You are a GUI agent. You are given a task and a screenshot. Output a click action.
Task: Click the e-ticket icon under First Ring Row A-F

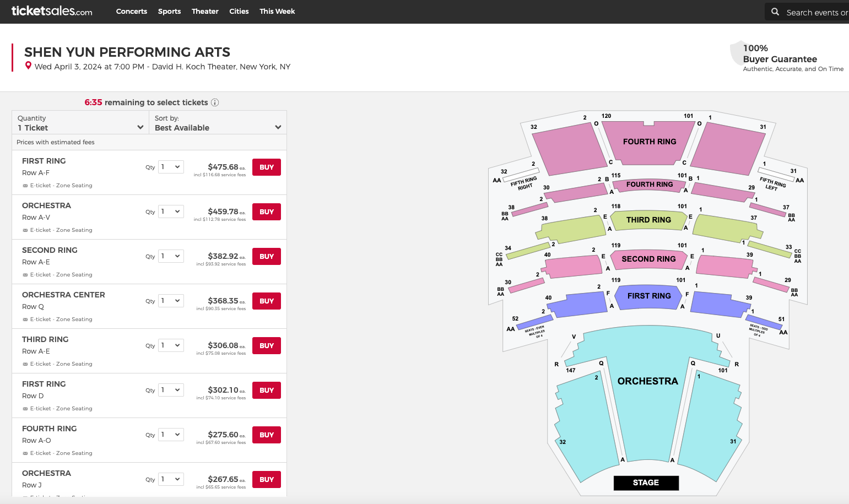(x=25, y=186)
